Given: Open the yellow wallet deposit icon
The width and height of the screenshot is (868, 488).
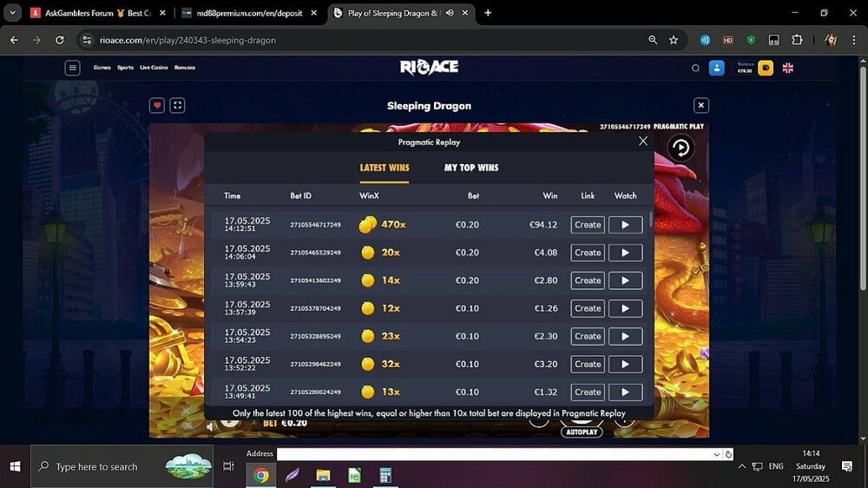Looking at the screenshot, I should coord(766,68).
